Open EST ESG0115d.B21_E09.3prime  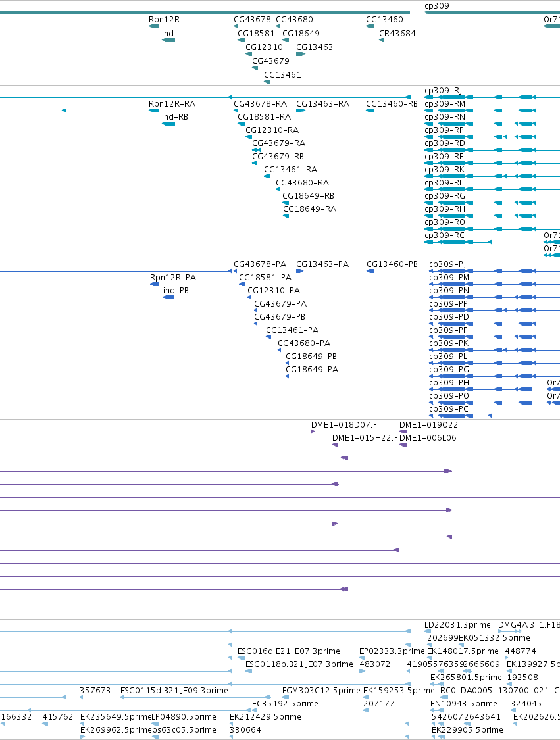[174, 691]
